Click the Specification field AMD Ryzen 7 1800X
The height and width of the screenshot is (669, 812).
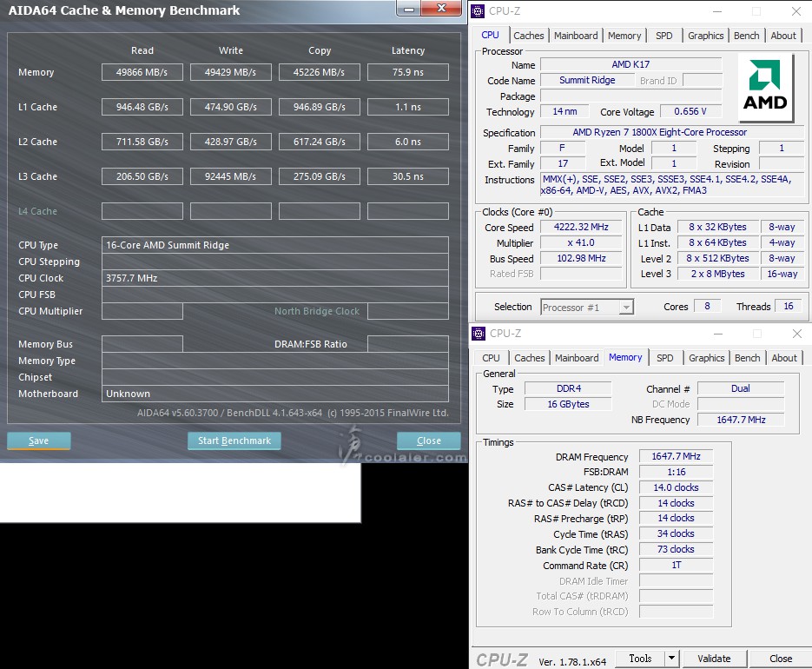coord(671,132)
